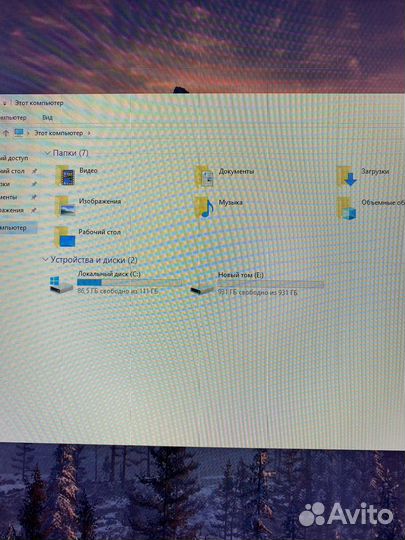This screenshot has width=405, height=540.
Task: Expand chevron after Этот компьютер breadcrumb
Action: 89,133
